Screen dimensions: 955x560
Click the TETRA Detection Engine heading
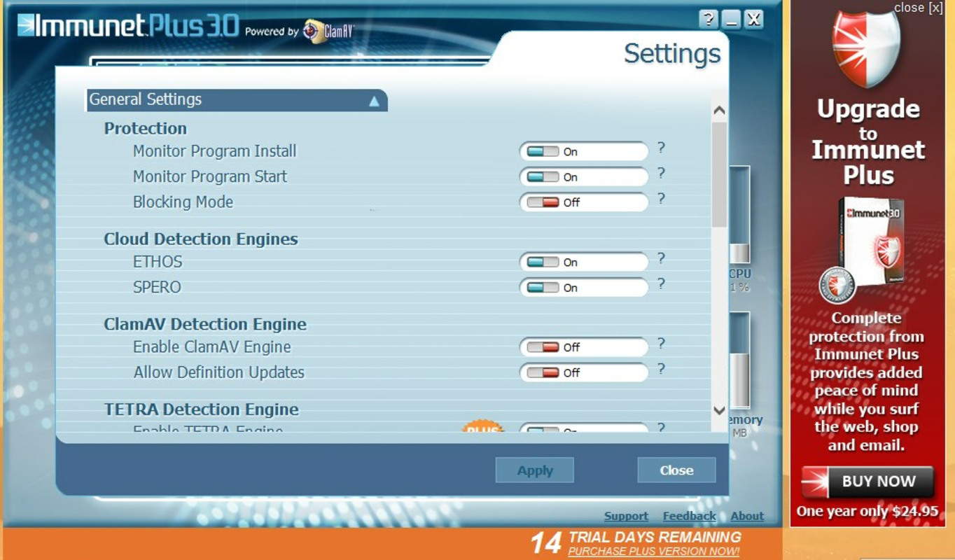pyautogui.click(x=202, y=409)
